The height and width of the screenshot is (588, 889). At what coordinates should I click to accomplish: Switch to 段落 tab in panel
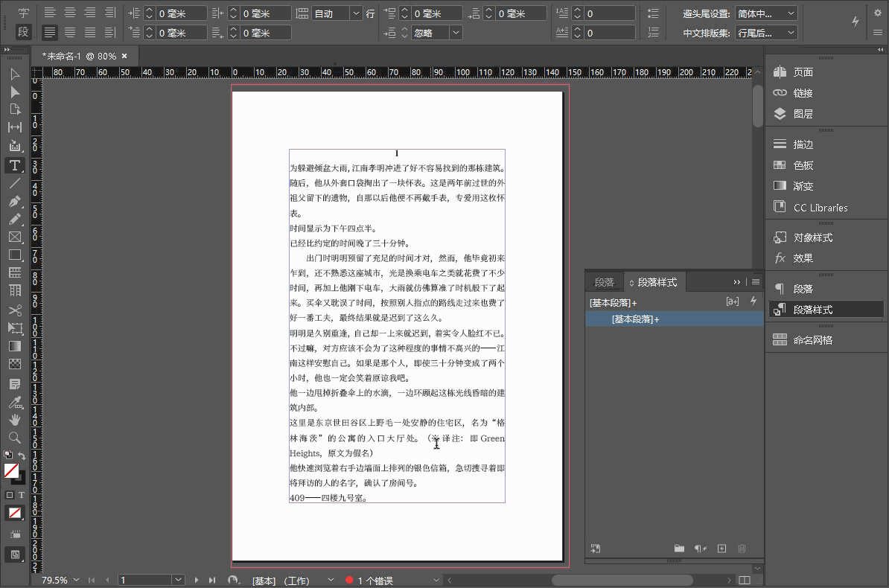coord(605,282)
